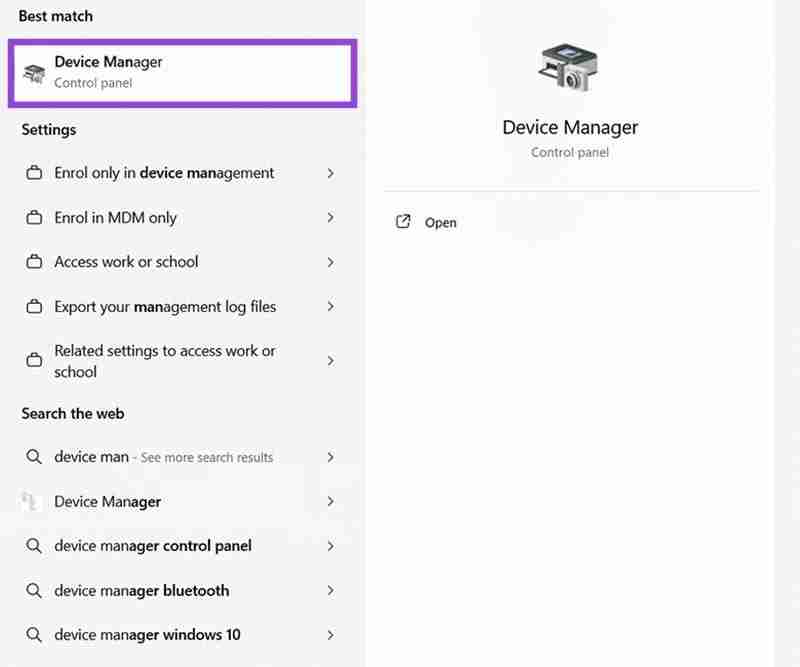Click search icon beside 'device manager windows 10'
The image size is (800, 667).
(34, 634)
